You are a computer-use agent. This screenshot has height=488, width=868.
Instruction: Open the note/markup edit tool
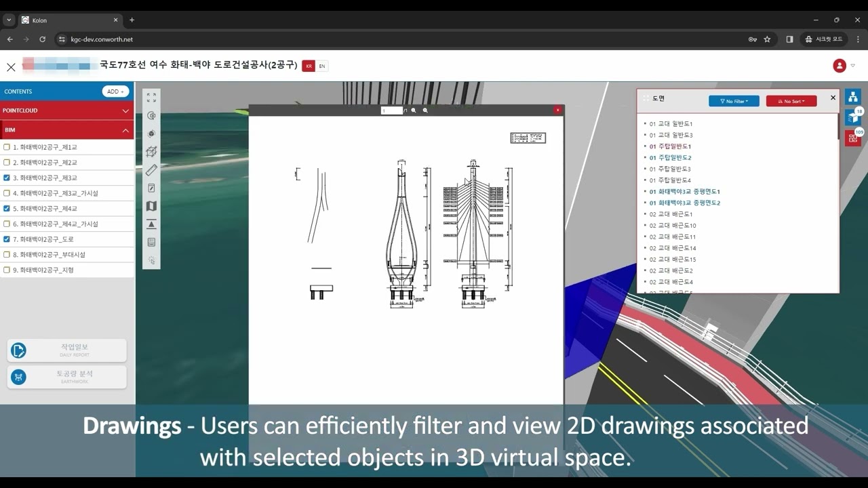[151, 188]
